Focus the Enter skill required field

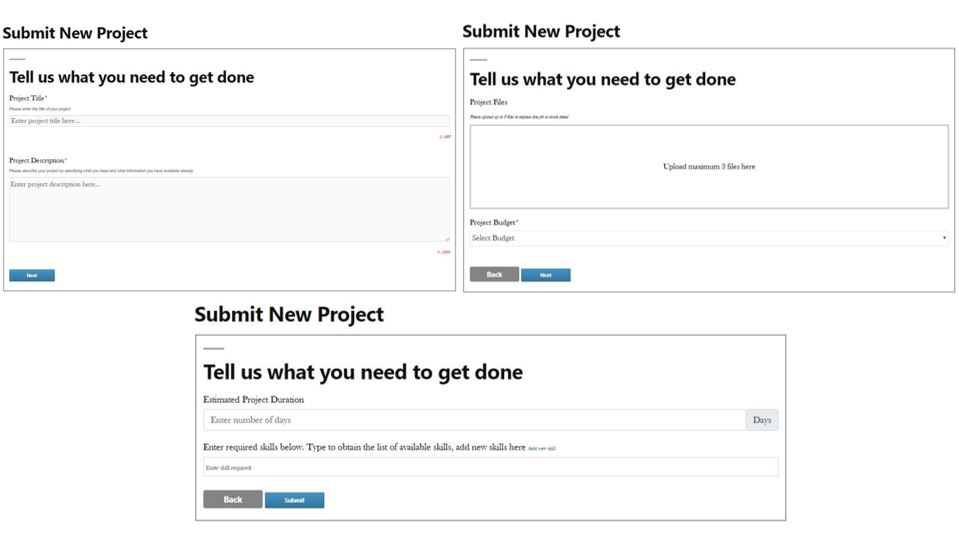pyautogui.click(x=490, y=467)
